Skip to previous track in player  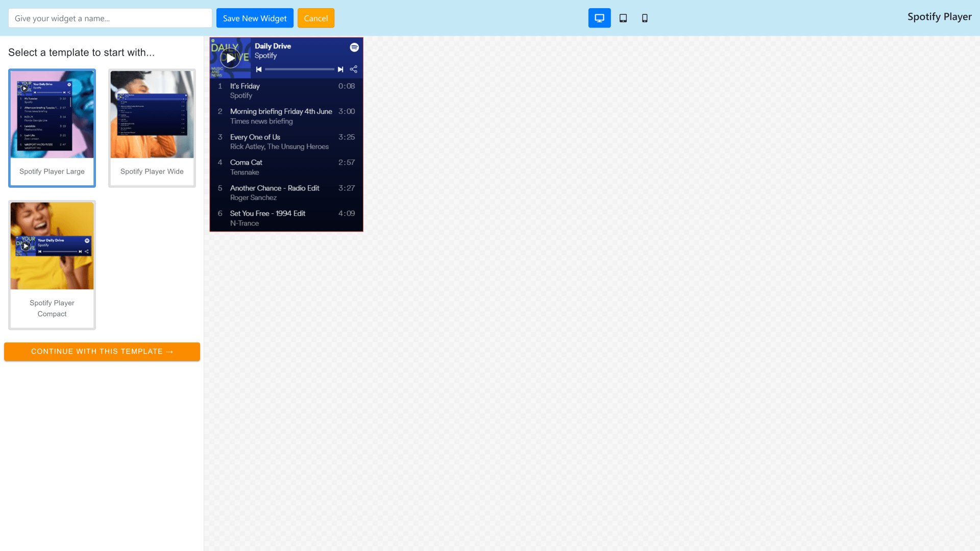pyautogui.click(x=259, y=69)
